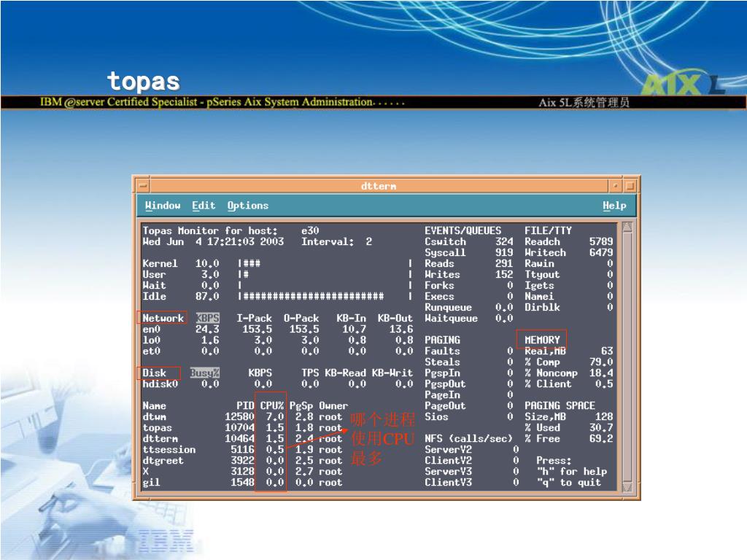Click the gil process name
The width and height of the screenshot is (747, 560).
point(151,483)
